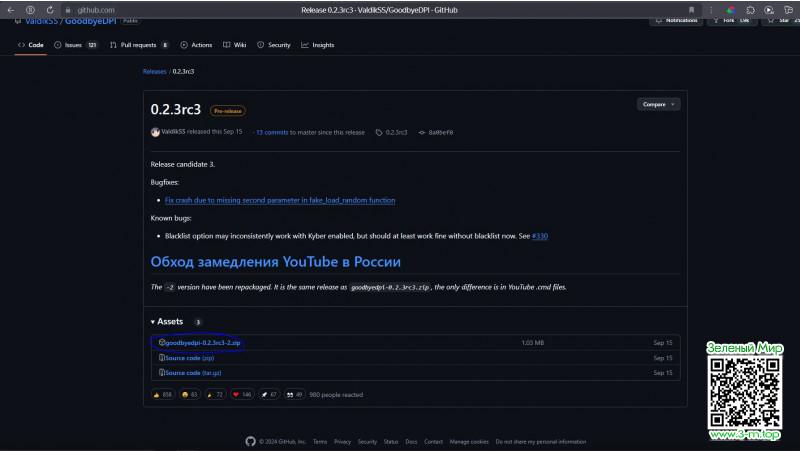Open the fake_load_random crash fix link
The height and width of the screenshot is (451, 800).
pos(280,200)
